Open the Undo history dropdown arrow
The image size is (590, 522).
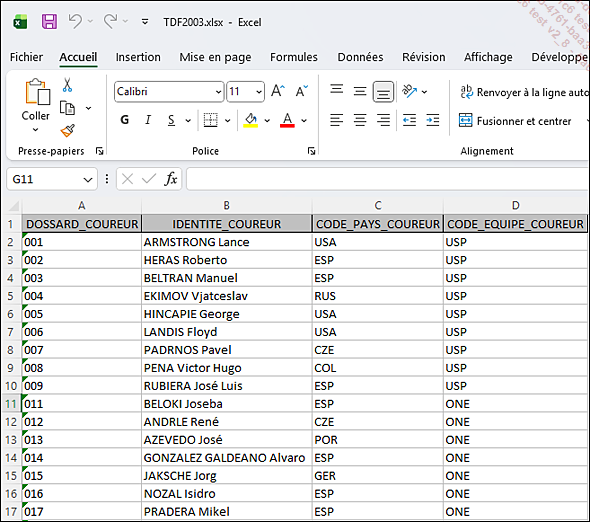[90, 21]
